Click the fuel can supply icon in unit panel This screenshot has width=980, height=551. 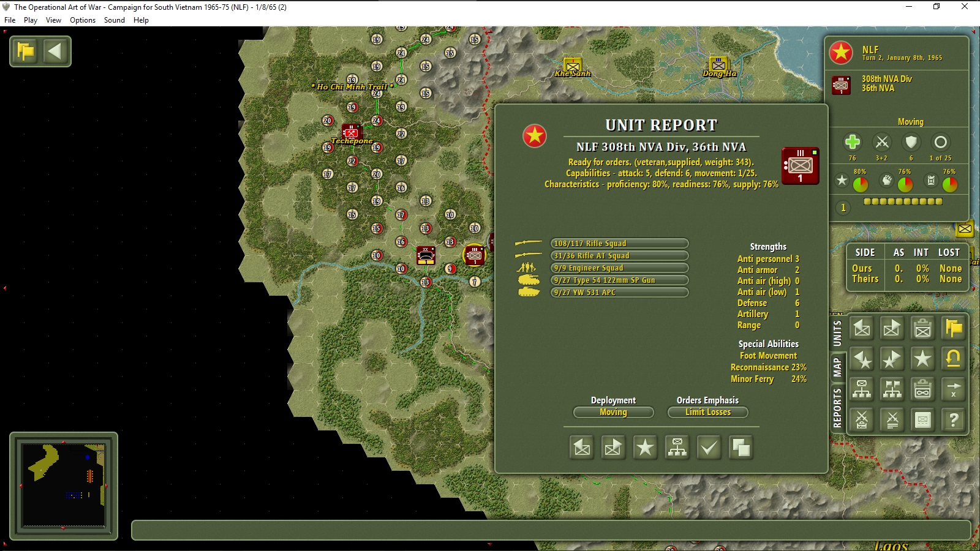click(931, 181)
